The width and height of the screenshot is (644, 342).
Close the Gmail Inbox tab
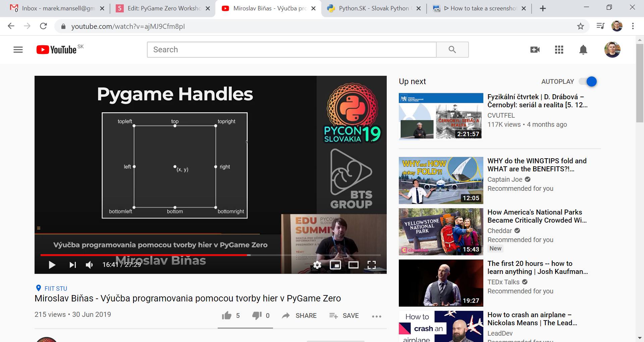click(102, 8)
